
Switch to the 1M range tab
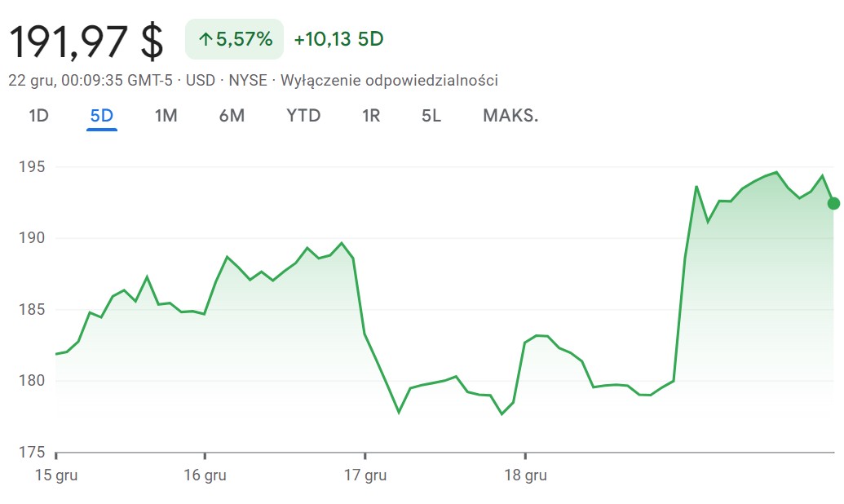(166, 116)
